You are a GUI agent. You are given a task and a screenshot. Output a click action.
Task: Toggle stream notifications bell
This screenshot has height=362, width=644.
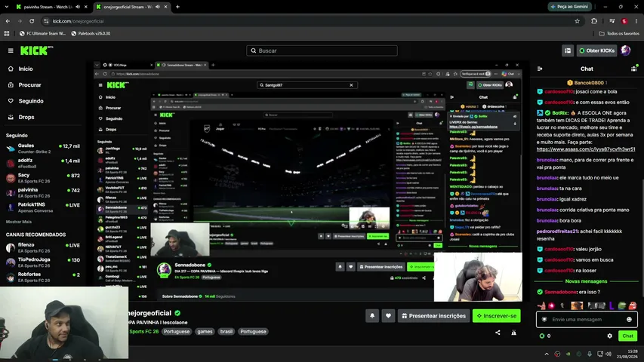click(372, 316)
